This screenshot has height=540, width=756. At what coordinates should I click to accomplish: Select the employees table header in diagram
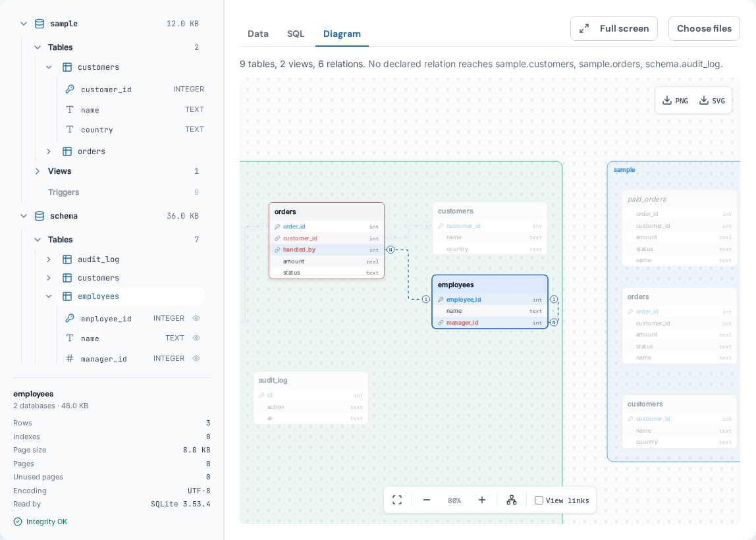490,285
